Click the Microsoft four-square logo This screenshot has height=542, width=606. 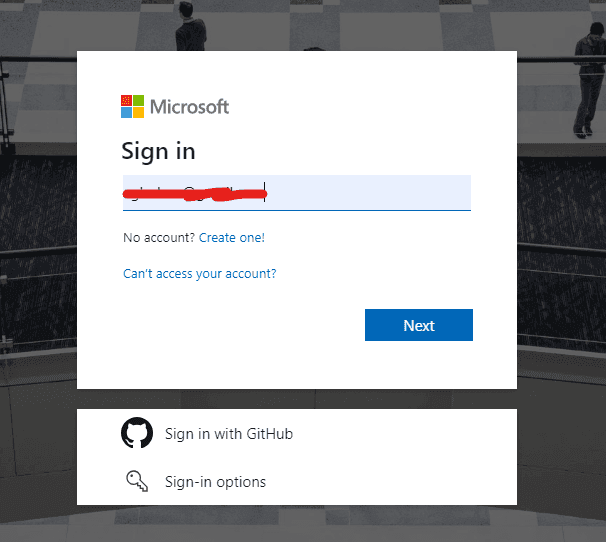(x=131, y=106)
